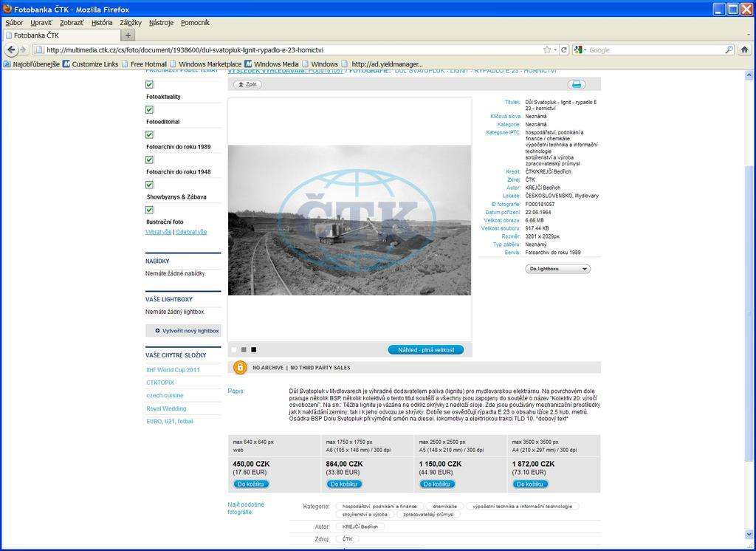Click the lignite mine photo preview
756x551 pixels.
349,220
